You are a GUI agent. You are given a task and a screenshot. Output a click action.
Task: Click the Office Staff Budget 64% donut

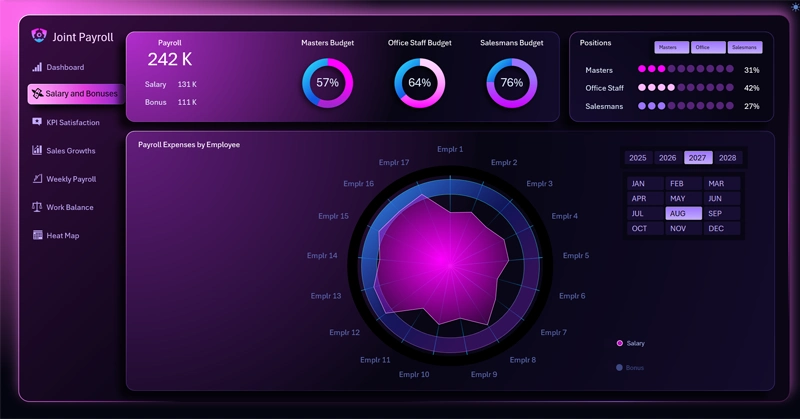pos(419,83)
